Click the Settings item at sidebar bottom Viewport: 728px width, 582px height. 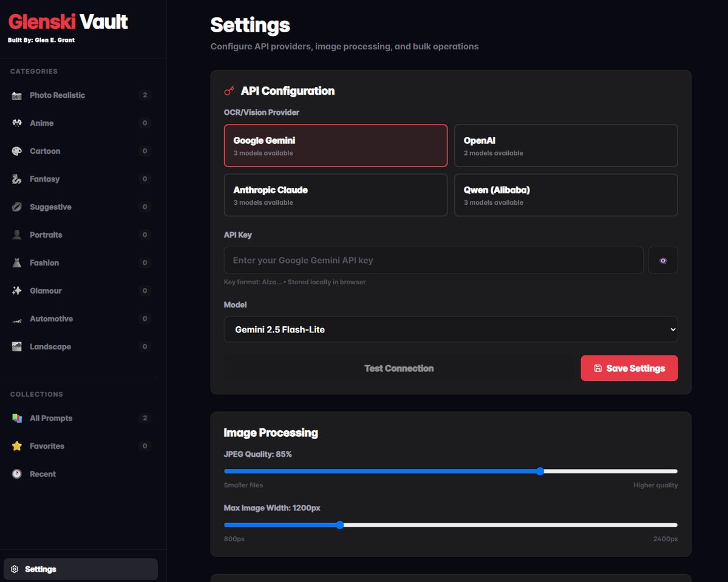click(x=81, y=569)
